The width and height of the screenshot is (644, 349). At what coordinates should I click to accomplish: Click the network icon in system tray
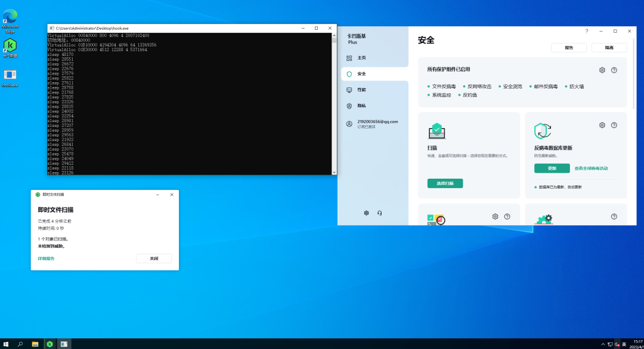tap(610, 344)
